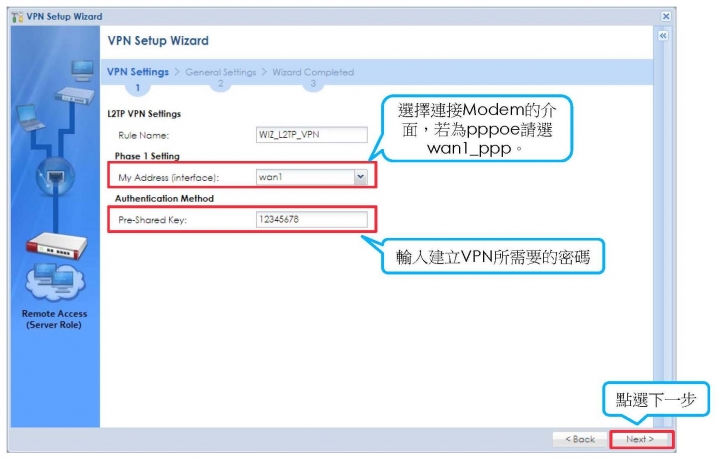This screenshot has width=720, height=459.
Task: Click the Rule Name label
Action: [x=144, y=135]
